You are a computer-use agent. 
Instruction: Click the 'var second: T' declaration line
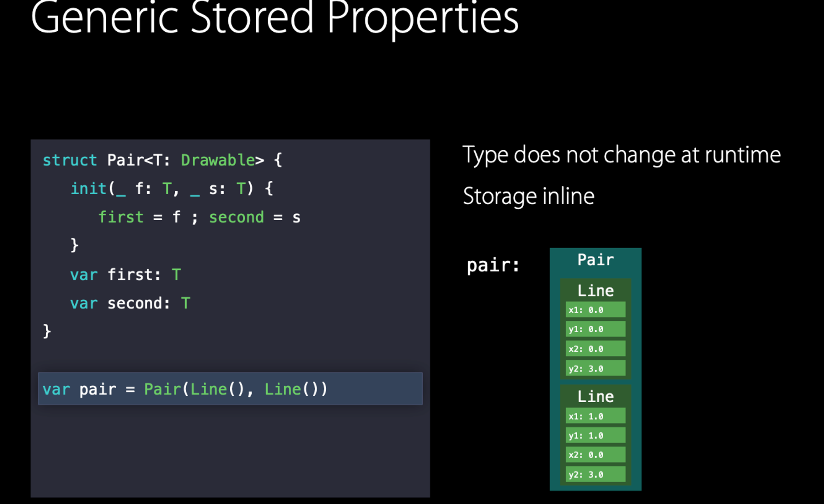[x=130, y=303]
